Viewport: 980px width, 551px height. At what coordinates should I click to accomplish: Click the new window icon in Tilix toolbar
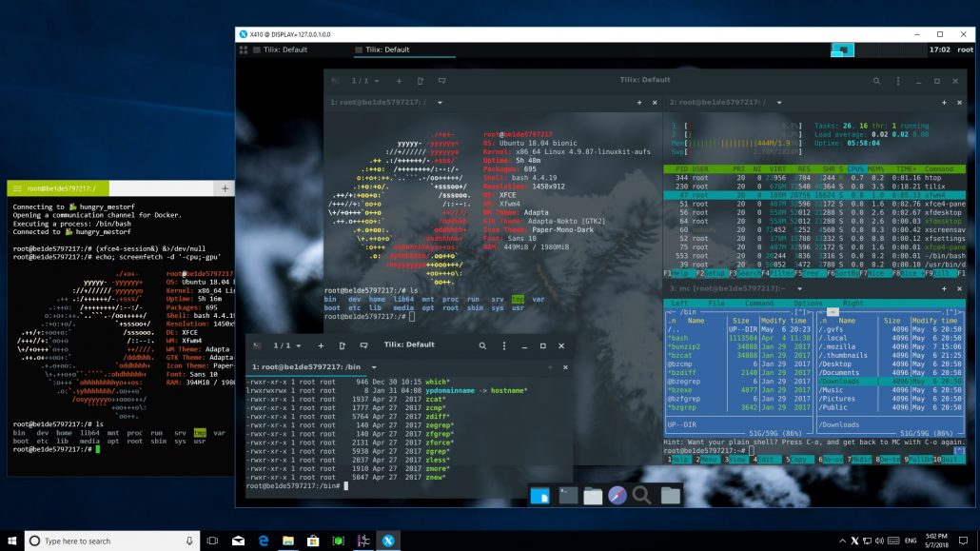coord(421,81)
